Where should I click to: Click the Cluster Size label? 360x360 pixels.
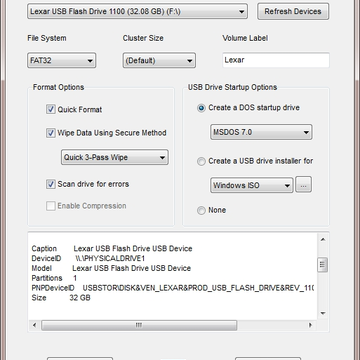143,38
